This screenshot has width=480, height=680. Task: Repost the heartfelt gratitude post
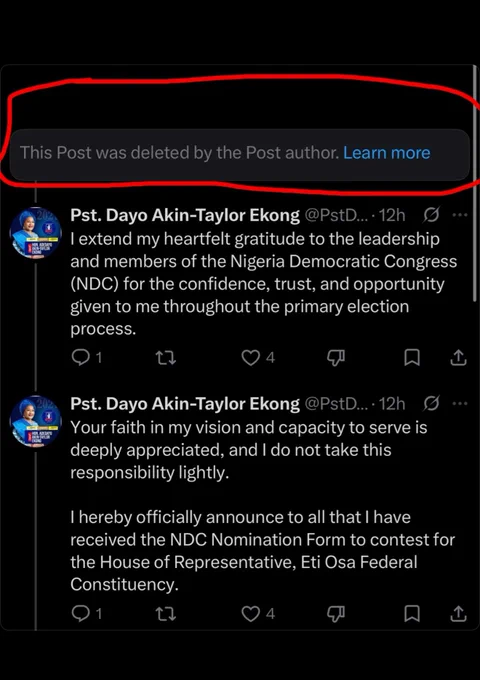[x=166, y=358]
